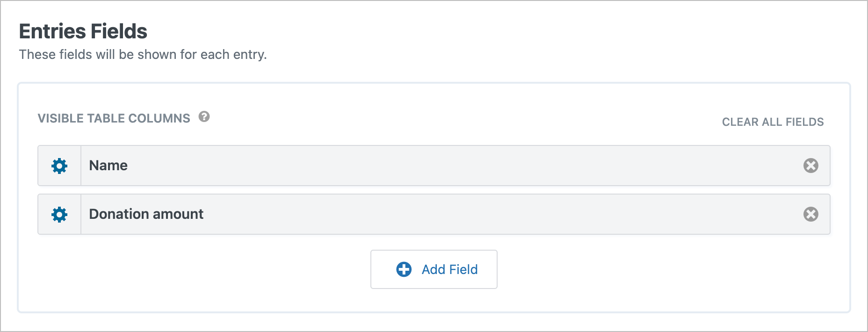The image size is (868, 332).
Task: Click the word 'Columns' in the section label
Action: [159, 118]
